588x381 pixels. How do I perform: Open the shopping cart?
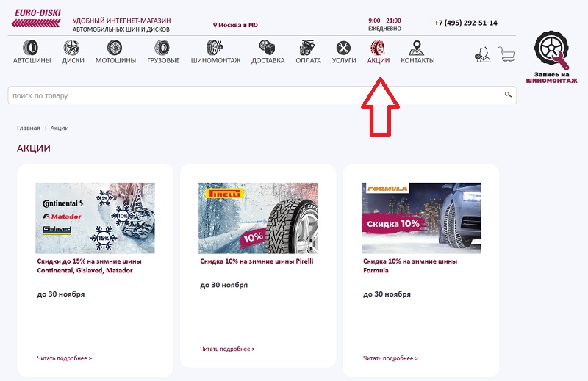coord(506,54)
